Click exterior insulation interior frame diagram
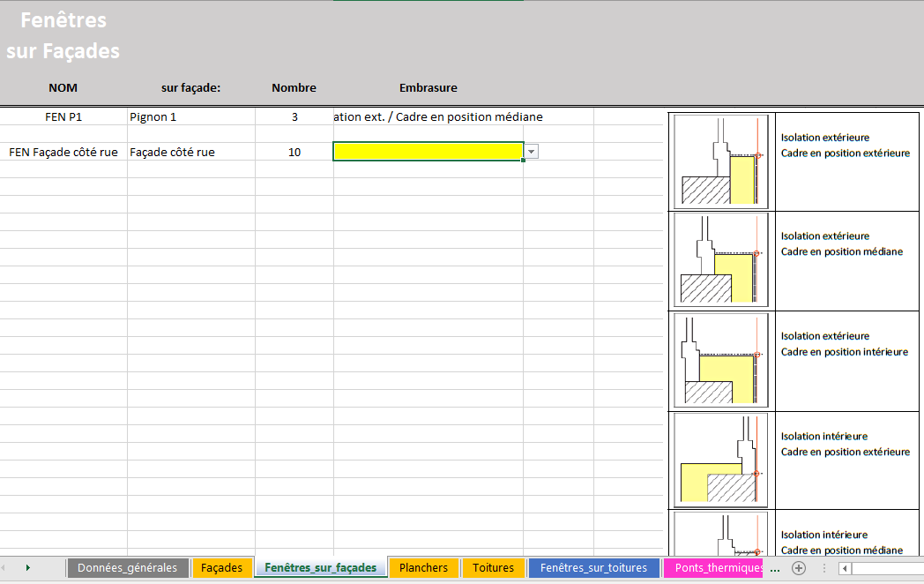 [x=720, y=361]
